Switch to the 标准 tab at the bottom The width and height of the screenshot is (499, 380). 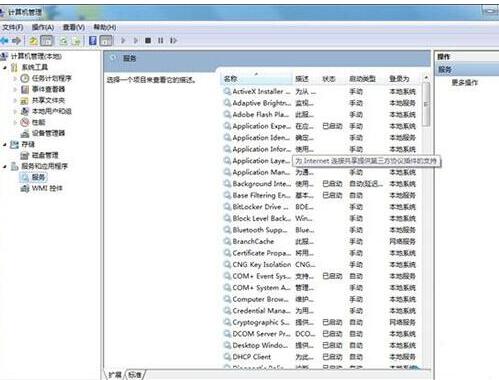coord(135,375)
